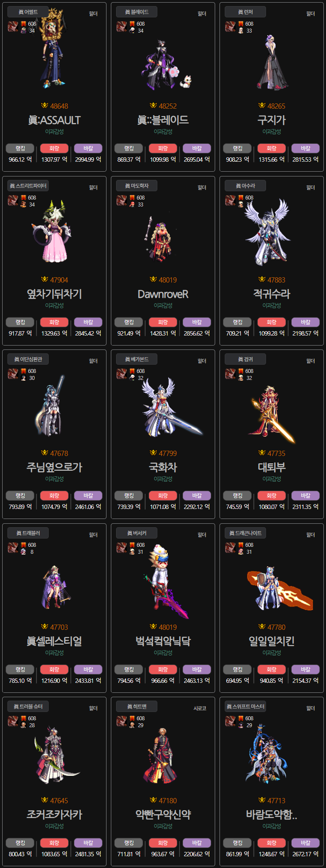Click the dungeon badge icon on 국화차 card
326x868 pixels.
pyautogui.click(x=122, y=374)
